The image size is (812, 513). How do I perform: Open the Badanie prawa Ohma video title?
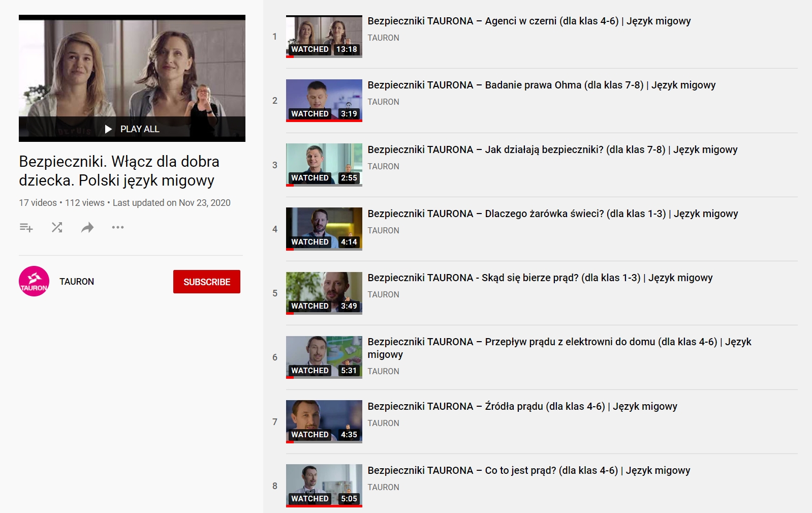click(x=541, y=85)
